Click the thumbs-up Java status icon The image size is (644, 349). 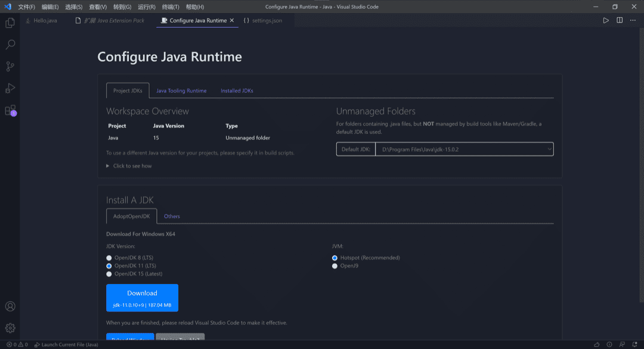pyautogui.click(x=597, y=344)
